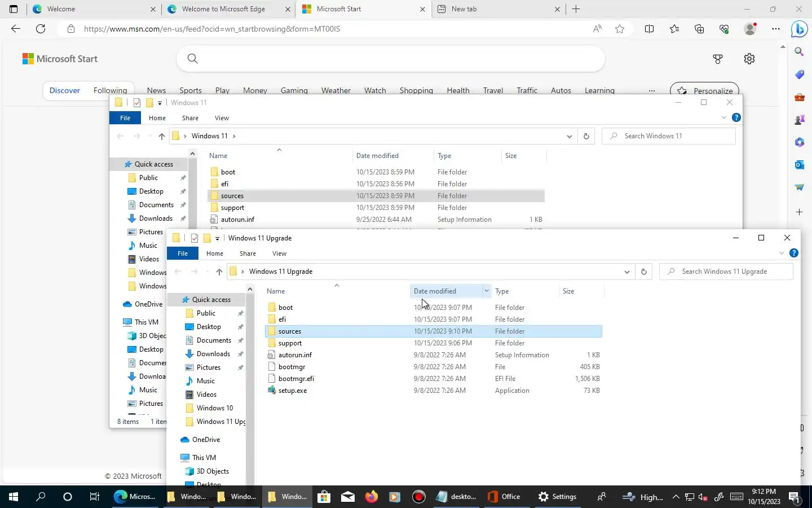Click the browser Back arrow
Viewport: 812px width, 508px height.
click(x=16, y=29)
